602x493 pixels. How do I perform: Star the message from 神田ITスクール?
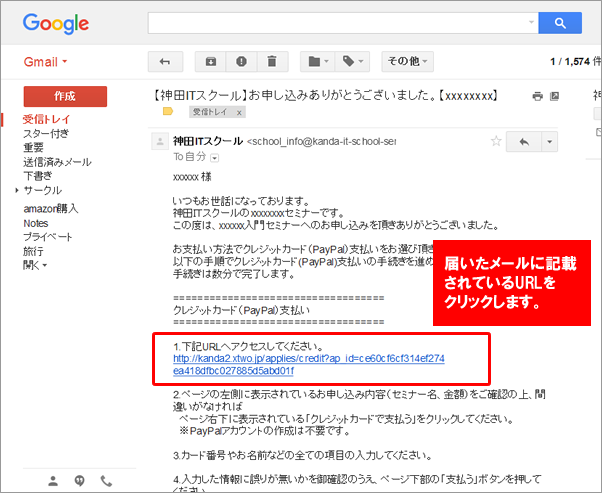click(x=496, y=141)
